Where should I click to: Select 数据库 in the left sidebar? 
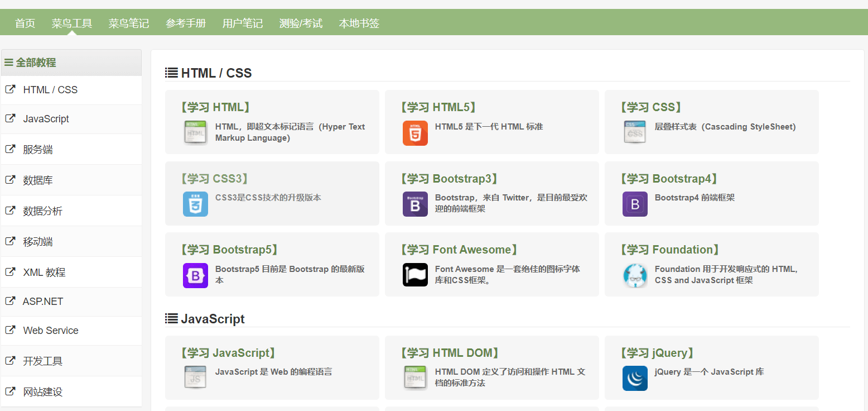[38, 180]
